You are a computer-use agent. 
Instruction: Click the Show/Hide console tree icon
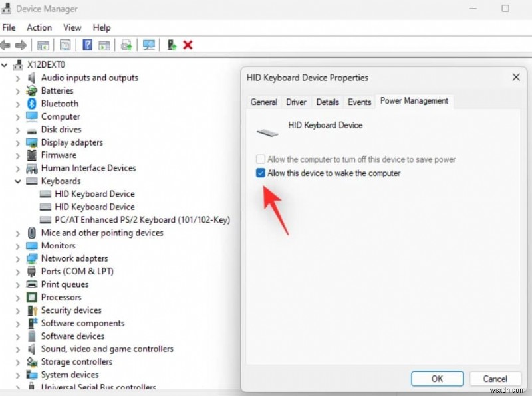43,45
